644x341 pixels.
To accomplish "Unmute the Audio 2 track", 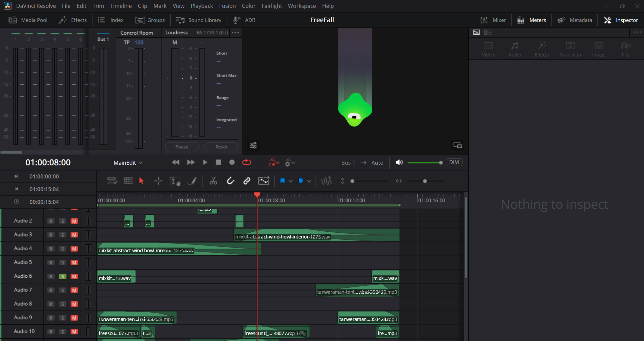I will (x=74, y=221).
